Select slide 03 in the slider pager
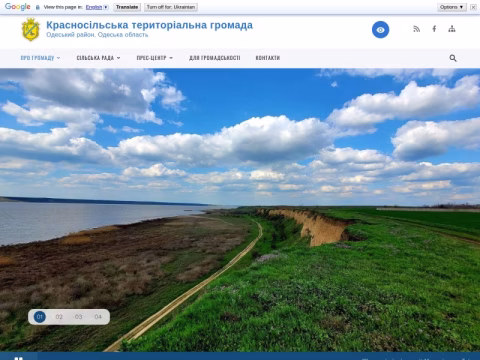Viewport: 480px width, 360px height. (x=78, y=317)
